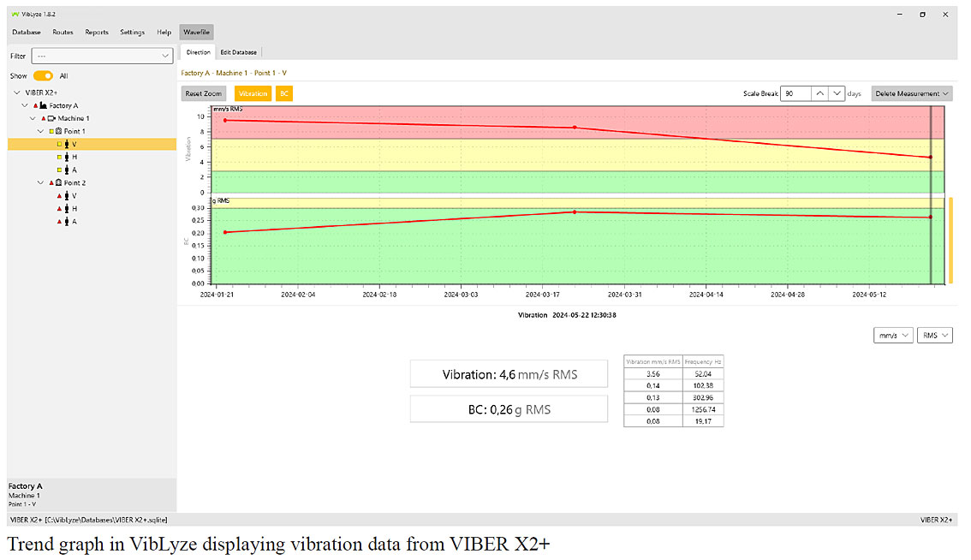Open the RMS detection dropdown

click(934, 335)
